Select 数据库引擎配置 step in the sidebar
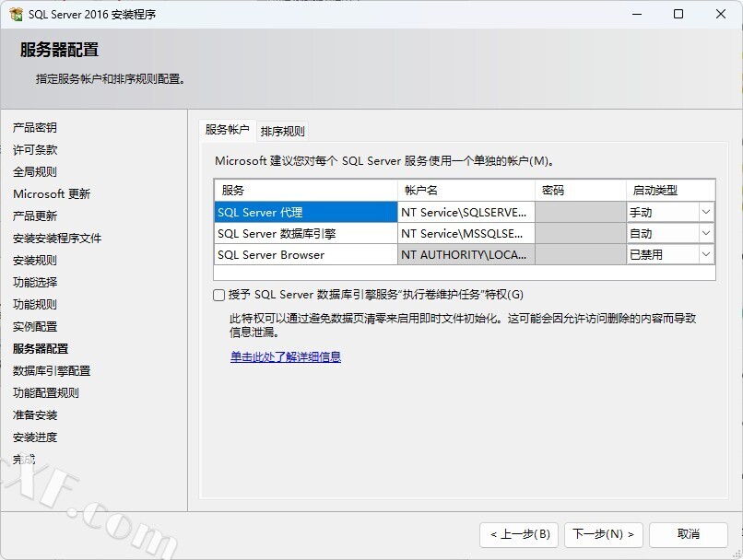This screenshot has width=743, height=560. point(52,370)
